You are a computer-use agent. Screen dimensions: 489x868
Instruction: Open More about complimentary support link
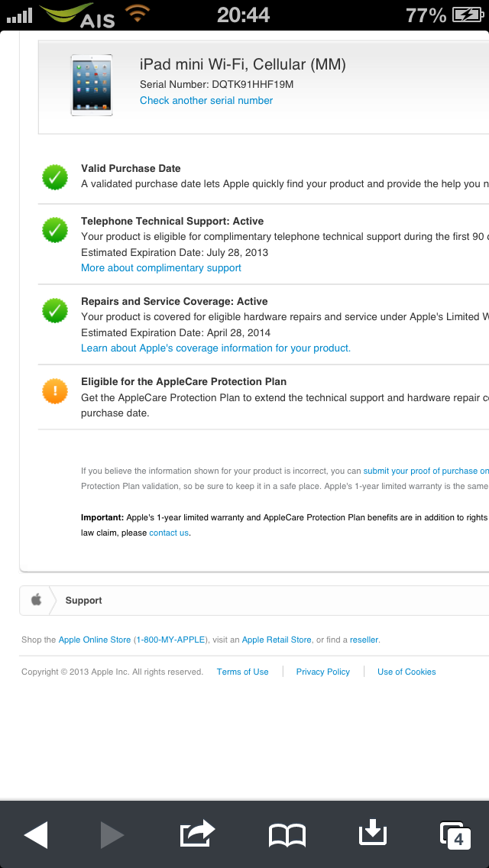pyautogui.click(x=161, y=267)
